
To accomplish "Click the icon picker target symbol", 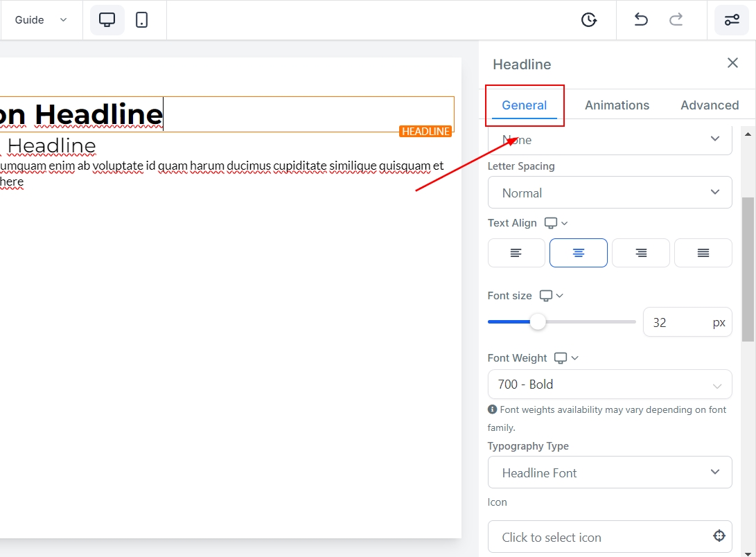I will click(719, 536).
